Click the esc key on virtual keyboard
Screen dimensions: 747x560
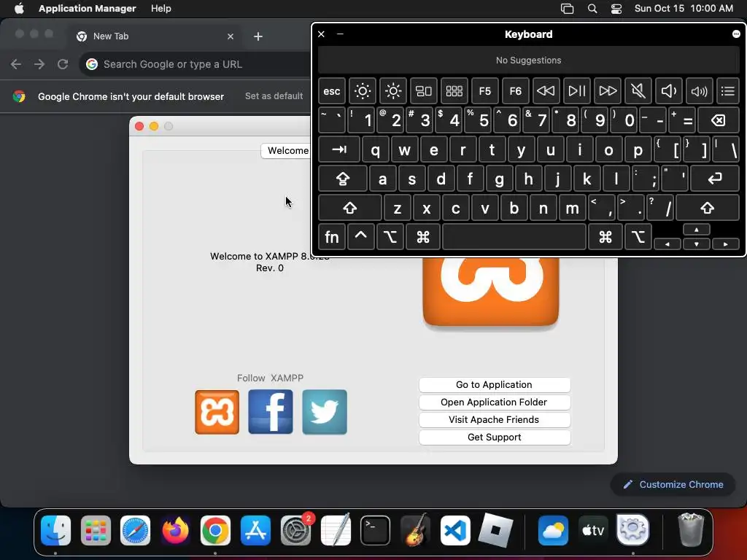pos(332,91)
